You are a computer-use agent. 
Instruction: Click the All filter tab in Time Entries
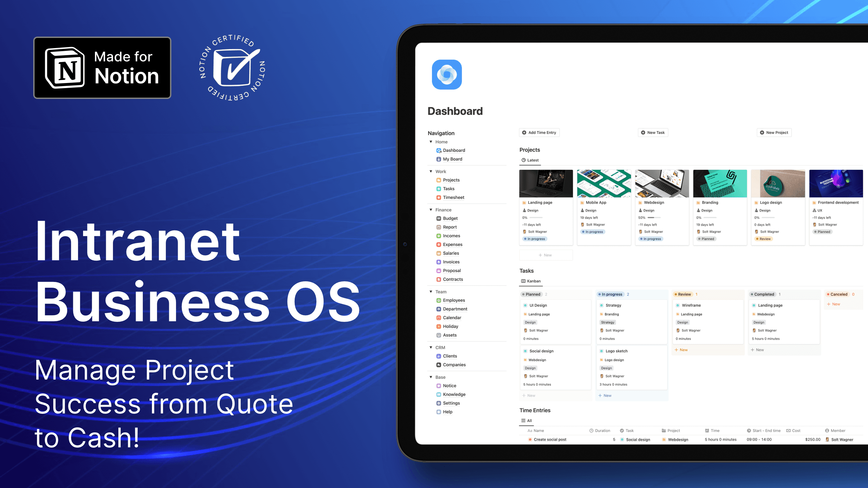click(527, 421)
